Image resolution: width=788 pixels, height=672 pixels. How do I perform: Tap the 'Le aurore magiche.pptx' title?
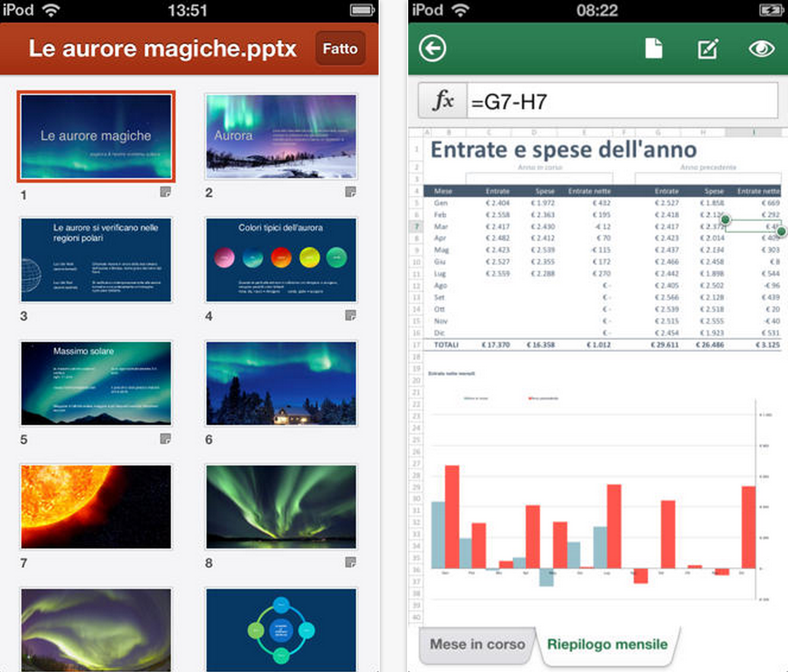click(163, 49)
